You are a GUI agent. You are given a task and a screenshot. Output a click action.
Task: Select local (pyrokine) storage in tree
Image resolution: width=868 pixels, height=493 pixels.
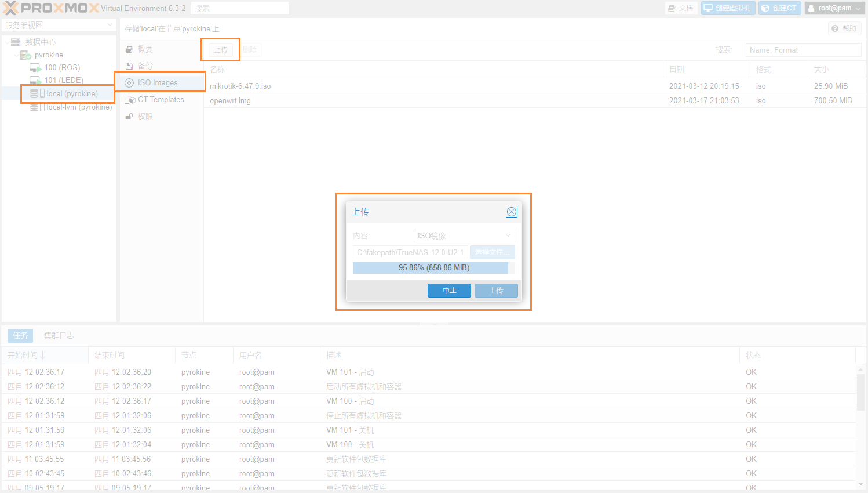click(x=72, y=94)
